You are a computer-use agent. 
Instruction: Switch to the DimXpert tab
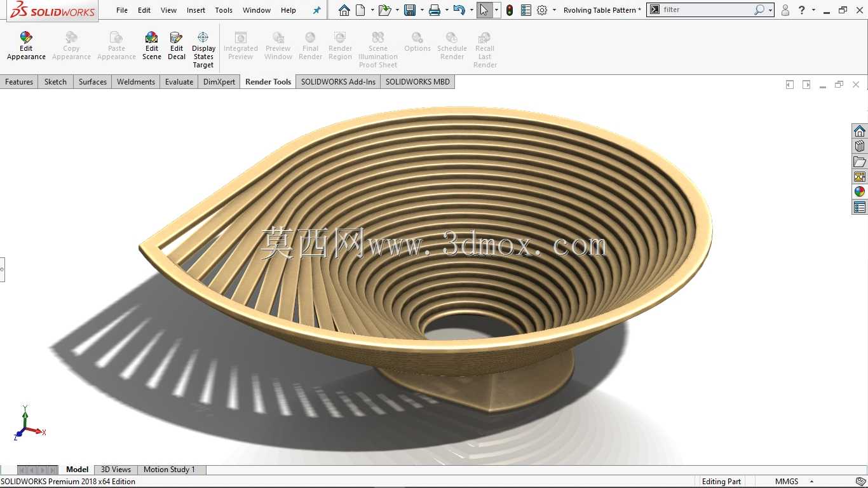[x=219, y=82]
